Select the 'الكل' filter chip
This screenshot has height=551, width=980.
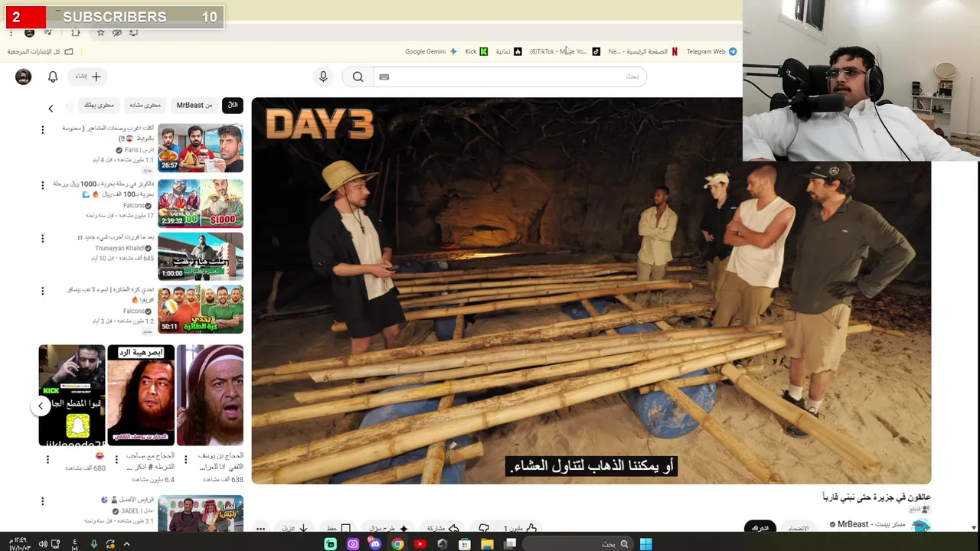(233, 105)
